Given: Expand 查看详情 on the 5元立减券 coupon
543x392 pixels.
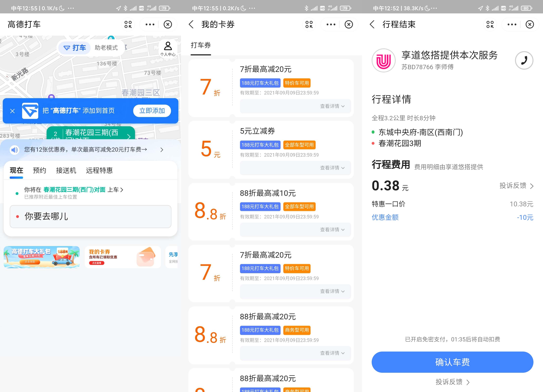Looking at the screenshot, I should pos(332,168).
